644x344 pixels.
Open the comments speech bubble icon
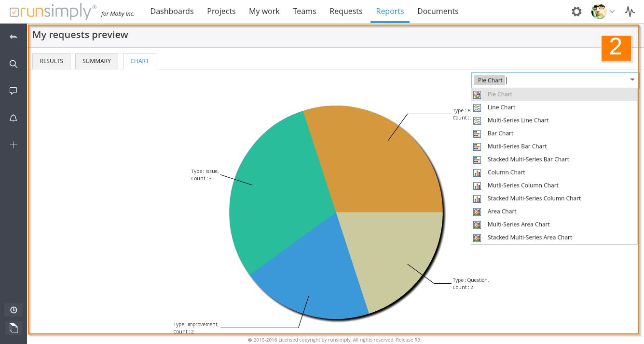tap(14, 91)
